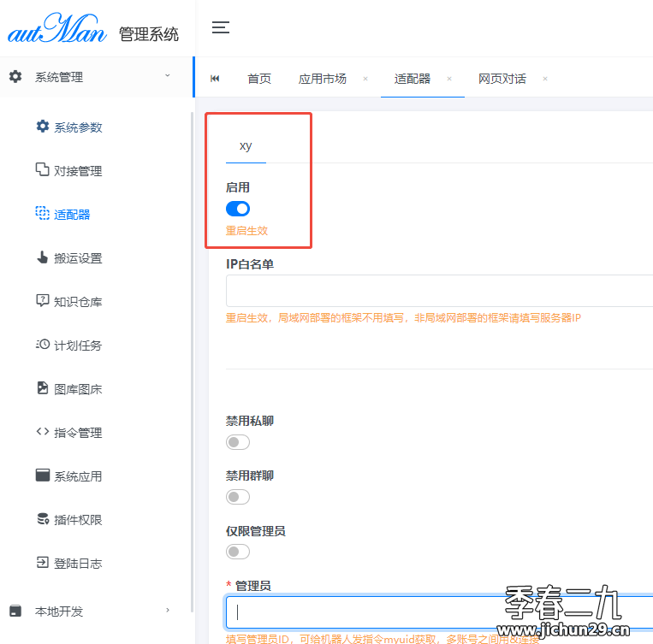Click the autMan logo

[x=57, y=28]
